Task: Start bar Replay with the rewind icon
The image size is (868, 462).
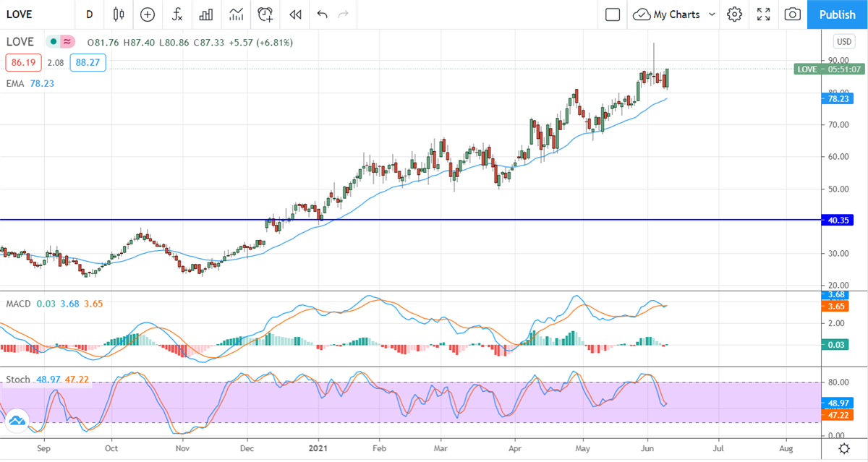Action: (294, 14)
